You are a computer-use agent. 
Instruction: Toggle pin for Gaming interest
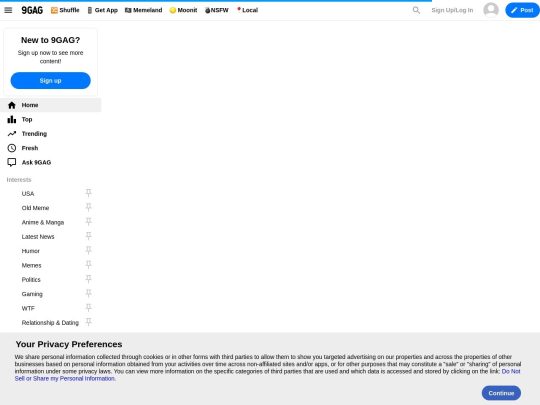[89, 293]
